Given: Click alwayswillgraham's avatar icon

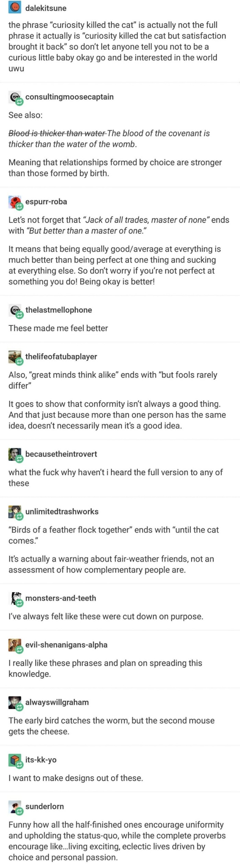Looking at the screenshot, I should [x=16, y=703].
